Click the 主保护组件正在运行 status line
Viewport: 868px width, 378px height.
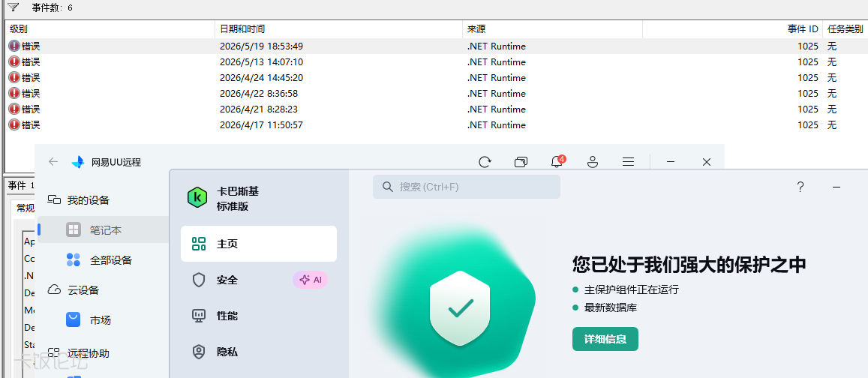coord(626,289)
